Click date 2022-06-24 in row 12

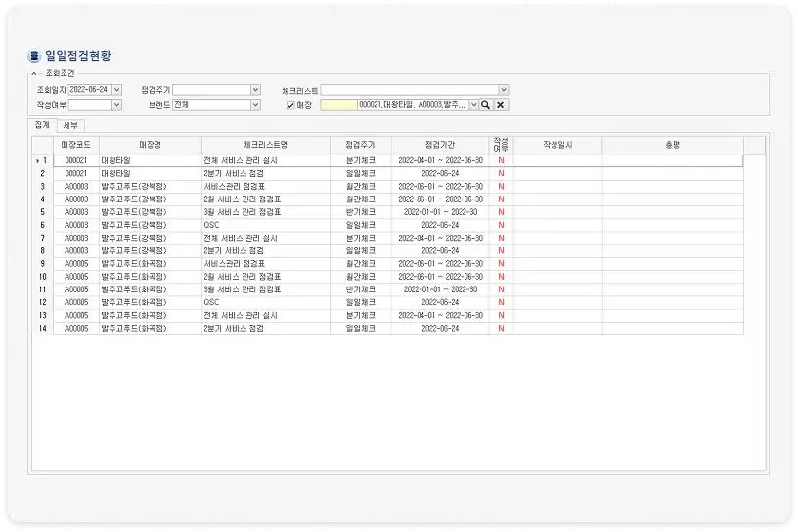(x=440, y=302)
